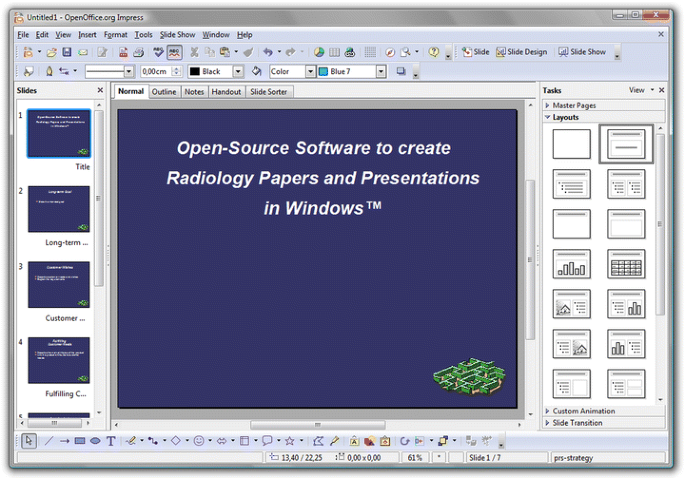Click the 61% zoom value in status bar

pos(415,457)
